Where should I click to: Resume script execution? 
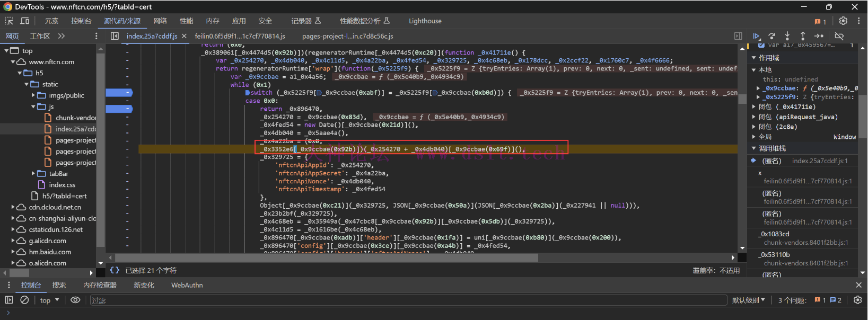(x=756, y=36)
